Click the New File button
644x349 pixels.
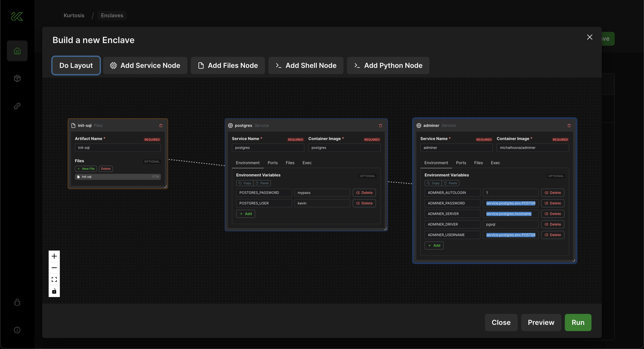coord(86,169)
